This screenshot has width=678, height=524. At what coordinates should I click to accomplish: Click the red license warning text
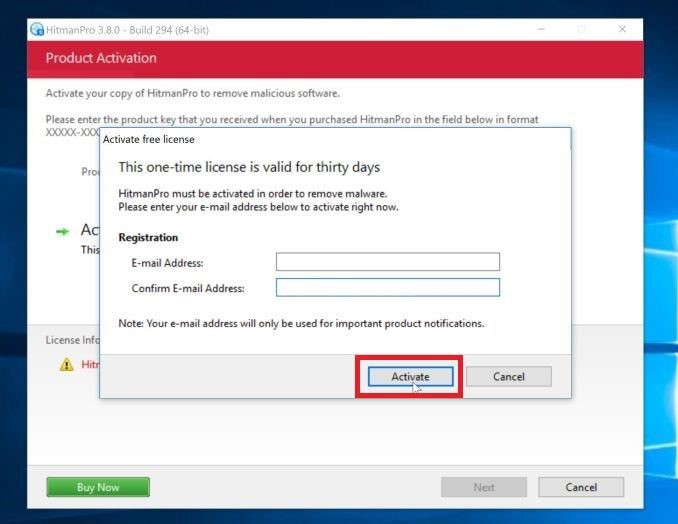click(x=90, y=365)
